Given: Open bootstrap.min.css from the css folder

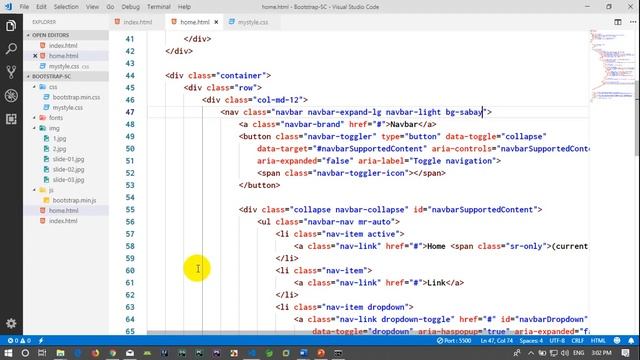Looking at the screenshot, I should point(76,97).
